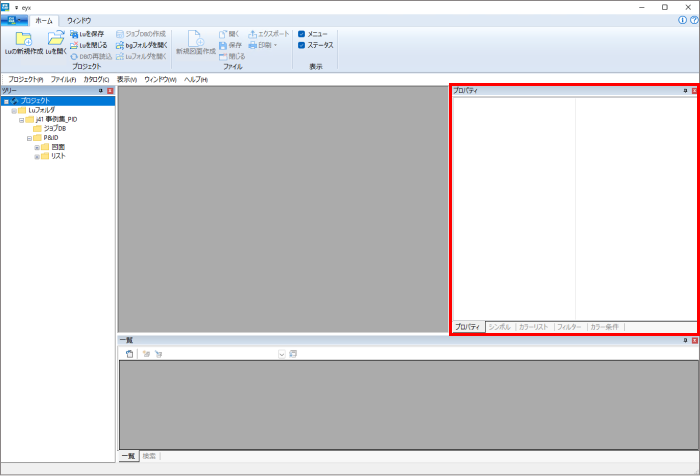Click the Luを閉じる icon
This screenshot has height=476, width=700.
click(x=74, y=45)
